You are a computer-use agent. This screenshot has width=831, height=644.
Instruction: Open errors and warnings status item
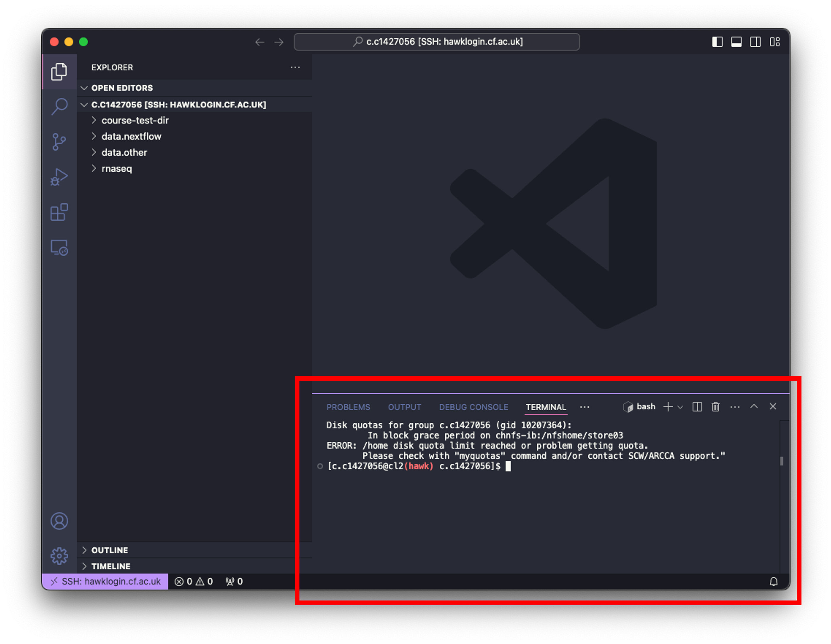pyautogui.click(x=194, y=581)
